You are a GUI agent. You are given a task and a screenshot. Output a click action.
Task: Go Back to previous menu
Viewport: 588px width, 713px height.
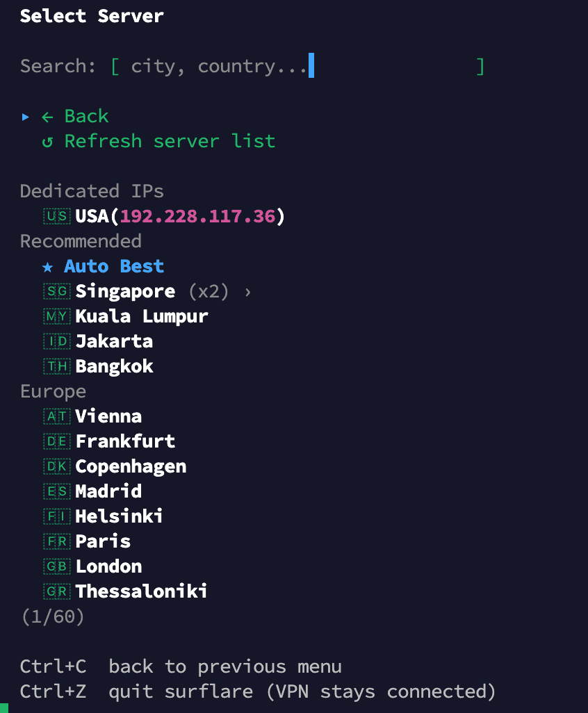pyautogui.click(x=86, y=117)
